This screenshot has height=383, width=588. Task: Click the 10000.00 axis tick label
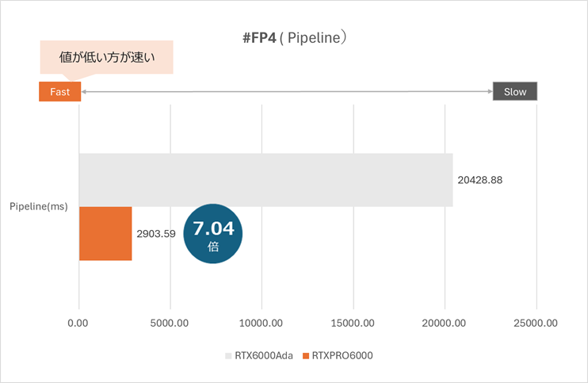click(262, 323)
